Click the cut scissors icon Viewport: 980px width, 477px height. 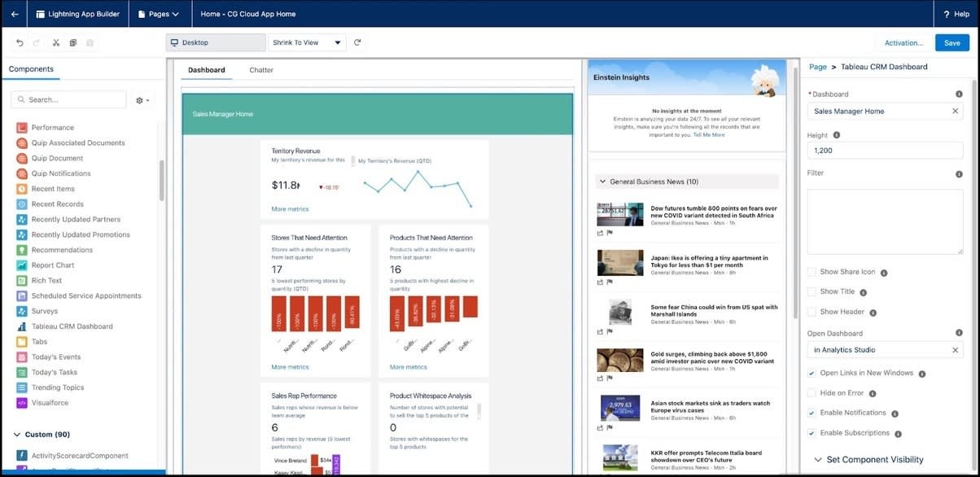click(56, 42)
